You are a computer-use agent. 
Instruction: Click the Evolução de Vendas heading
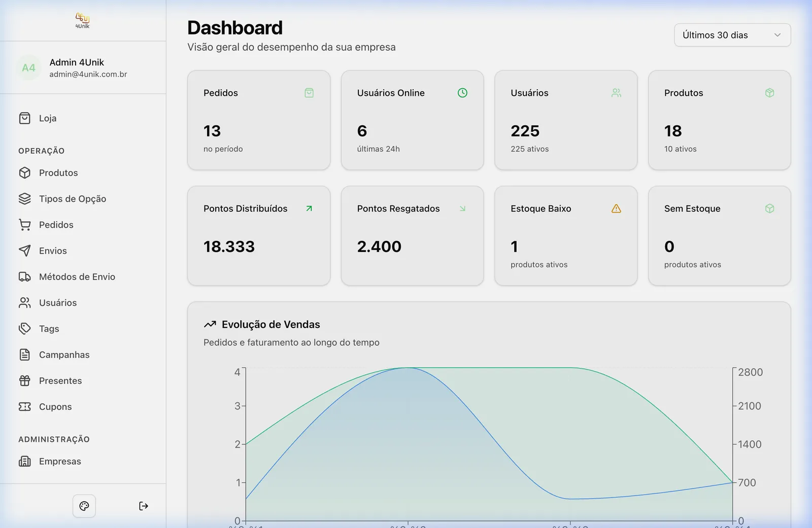coord(271,325)
